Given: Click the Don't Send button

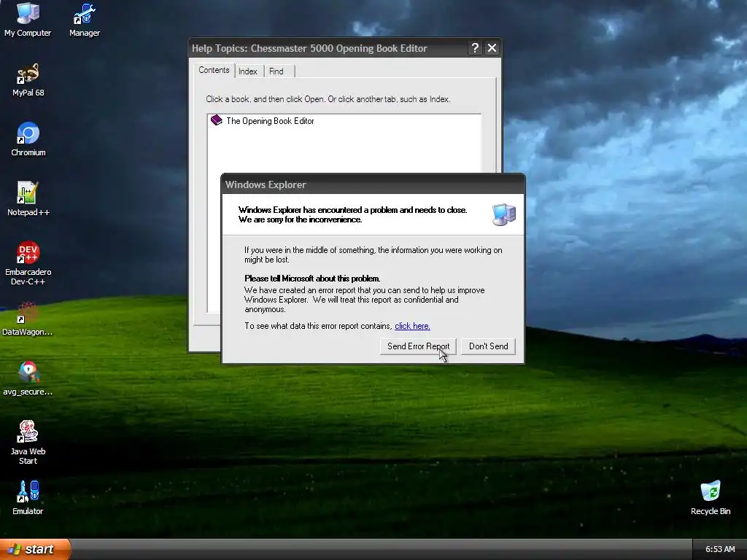Looking at the screenshot, I should pos(488,346).
